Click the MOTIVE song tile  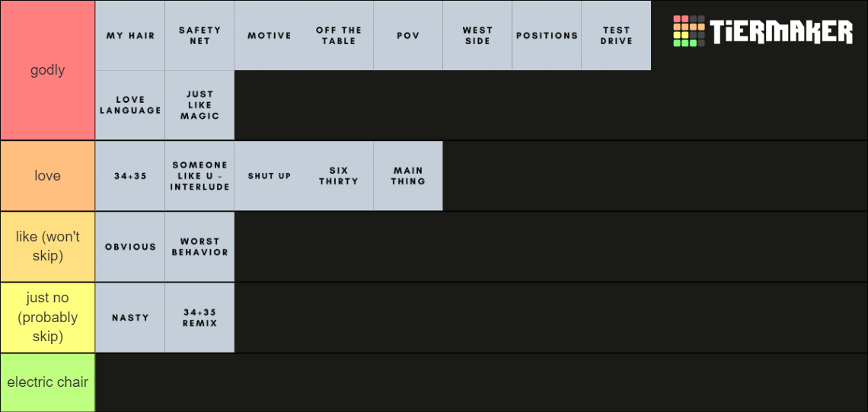(x=269, y=36)
